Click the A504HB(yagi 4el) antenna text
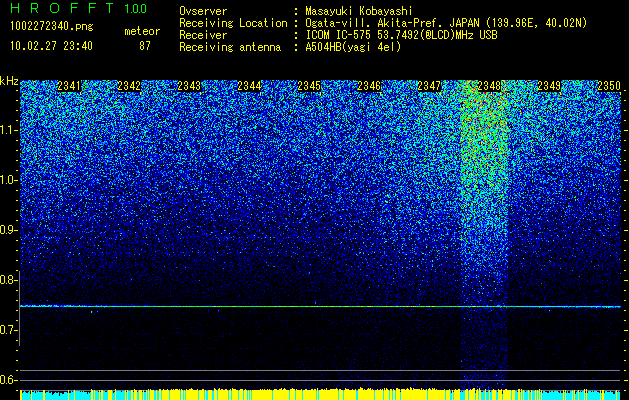The height and width of the screenshot is (400, 629). coord(353,47)
